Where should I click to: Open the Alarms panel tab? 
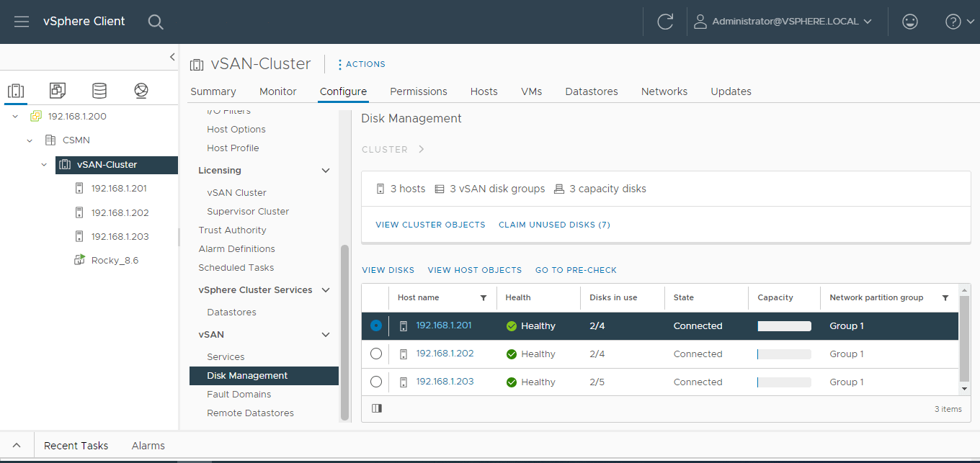148,446
